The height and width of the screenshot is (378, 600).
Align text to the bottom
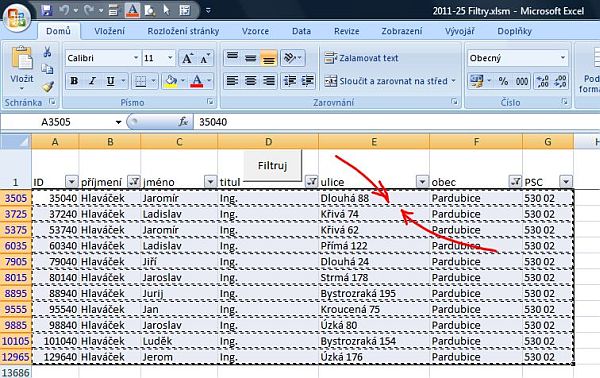coord(269,58)
